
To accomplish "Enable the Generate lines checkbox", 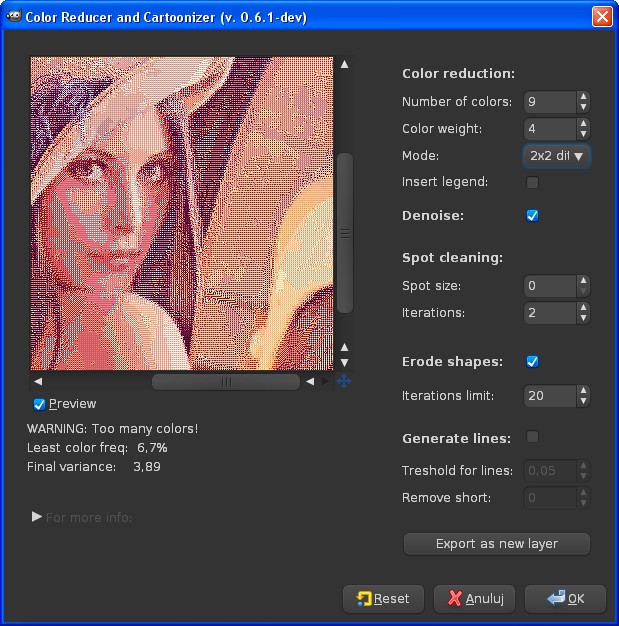I will point(532,436).
